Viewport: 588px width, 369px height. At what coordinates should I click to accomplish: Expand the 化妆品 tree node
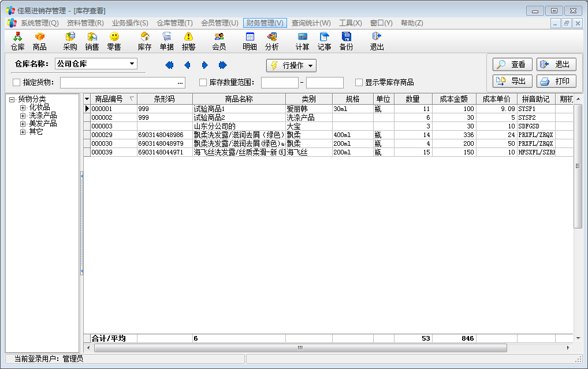point(23,108)
